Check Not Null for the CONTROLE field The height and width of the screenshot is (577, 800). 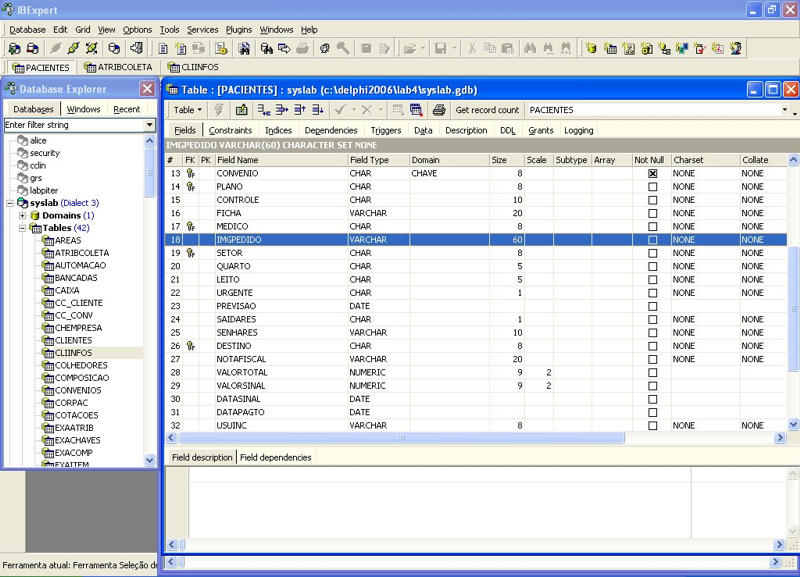(x=653, y=200)
